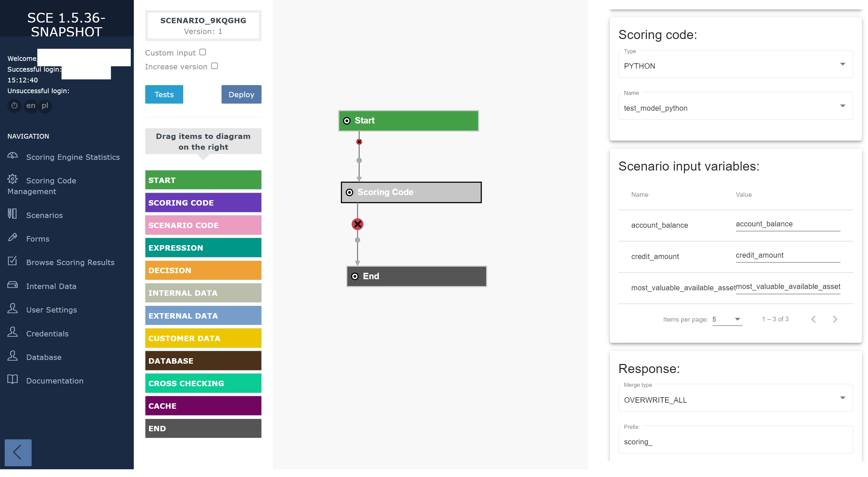Click the Internal Data drive icon

click(13, 285)
